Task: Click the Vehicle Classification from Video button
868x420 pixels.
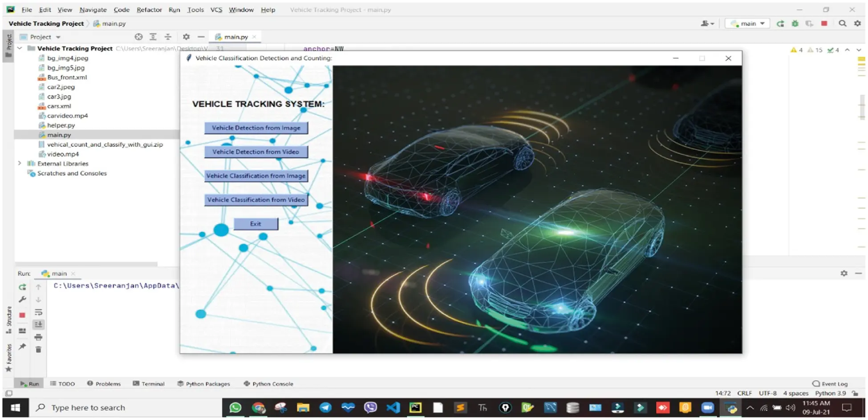Action: pos(256,200)
